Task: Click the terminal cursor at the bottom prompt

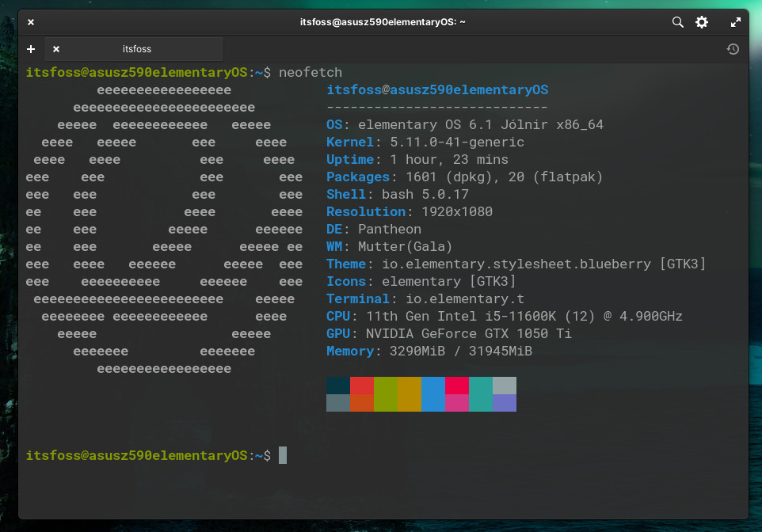Action: pyautogui.click(x=283, y=455)
